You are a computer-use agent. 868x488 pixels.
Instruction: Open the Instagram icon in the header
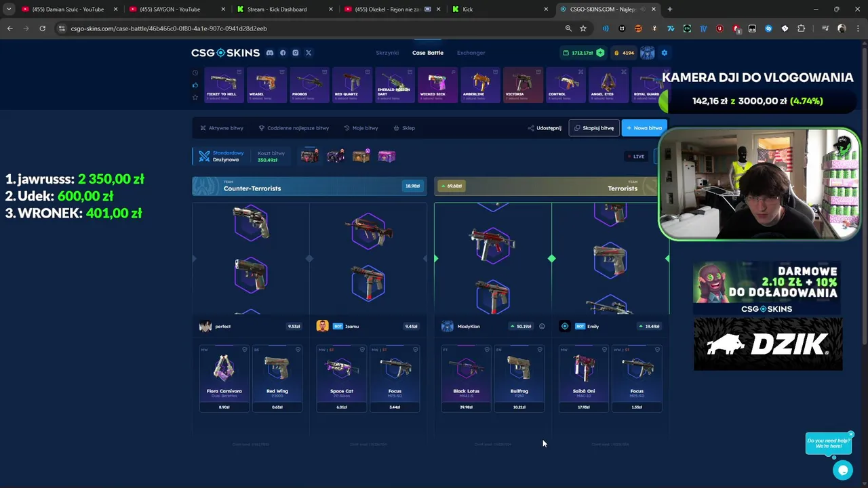[296, 53]
